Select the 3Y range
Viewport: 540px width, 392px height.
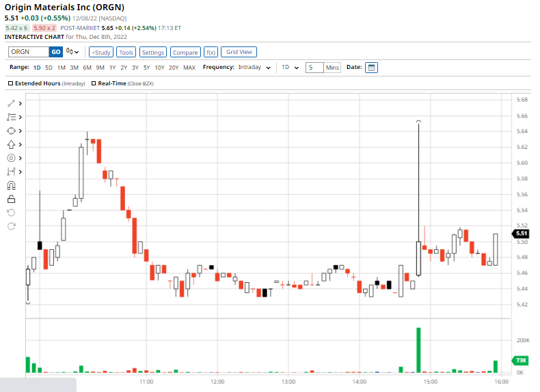point(135,68)
